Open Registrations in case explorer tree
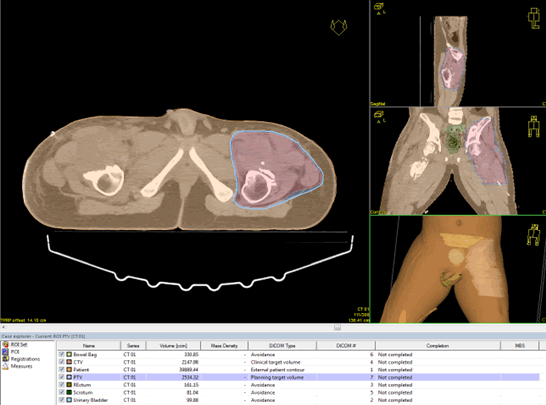Viewport: 546px width, 405px height. [x=25, y=359]
